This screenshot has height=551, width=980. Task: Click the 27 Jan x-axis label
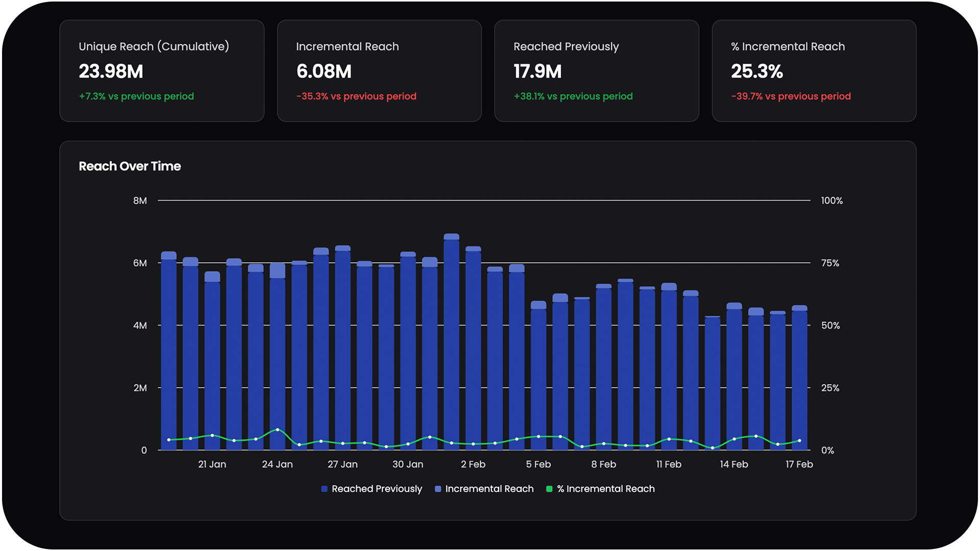pyautogui.click(x=342, y=464)
